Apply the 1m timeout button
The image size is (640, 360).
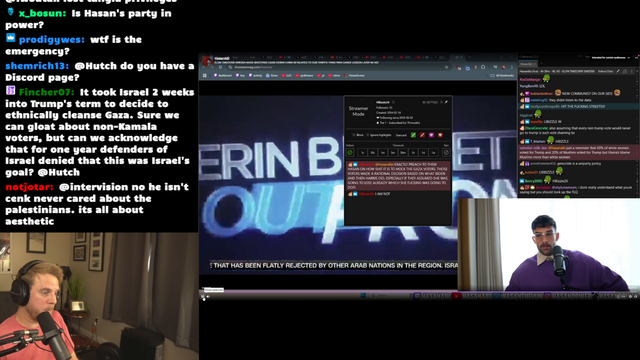[383, 153]
